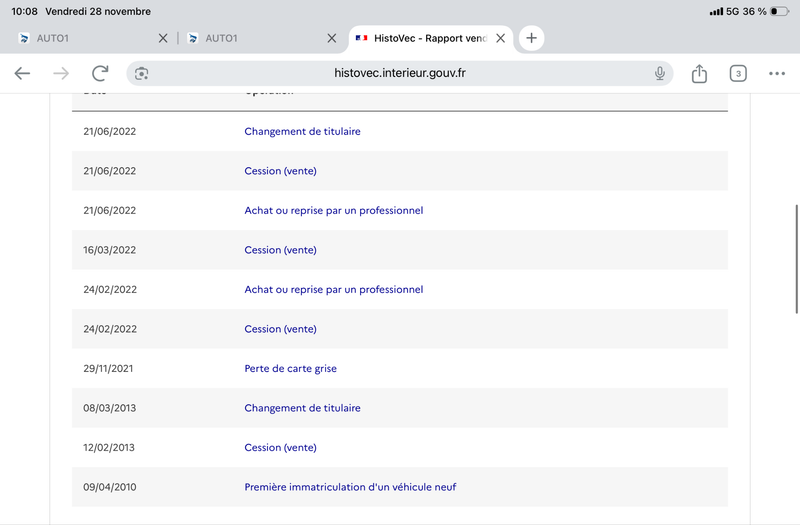Click the histovec.interieur.gouv.fr address field

400,73
